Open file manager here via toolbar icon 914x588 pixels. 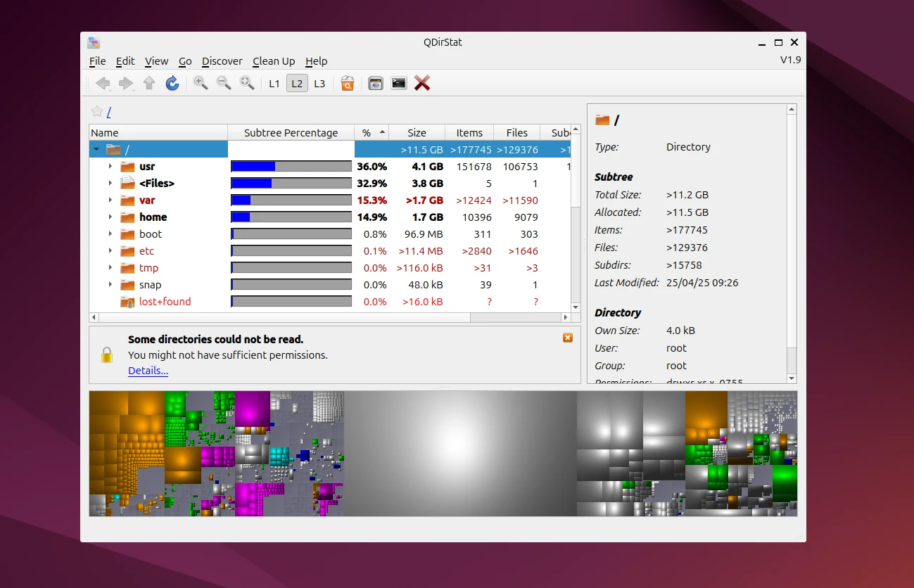pos(376,84)
